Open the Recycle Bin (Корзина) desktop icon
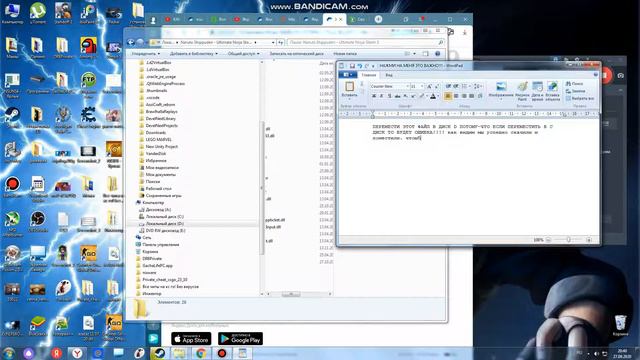 pyautogui.click(x=620, y=325)
